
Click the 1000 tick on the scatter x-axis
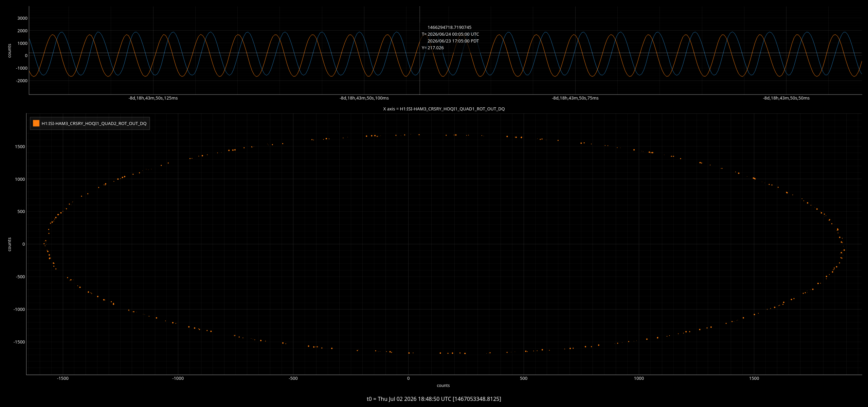tap(639, 378)
